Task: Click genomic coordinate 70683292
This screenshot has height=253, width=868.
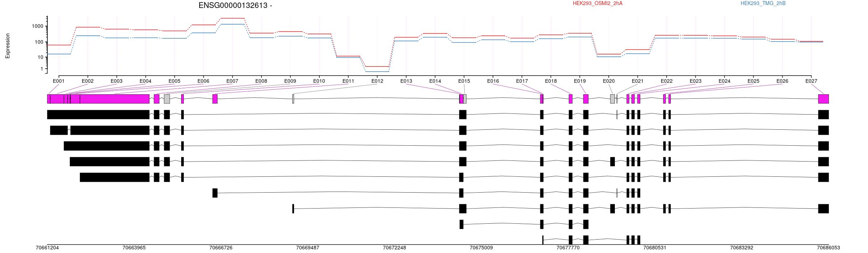Action: tap(742, 248)
